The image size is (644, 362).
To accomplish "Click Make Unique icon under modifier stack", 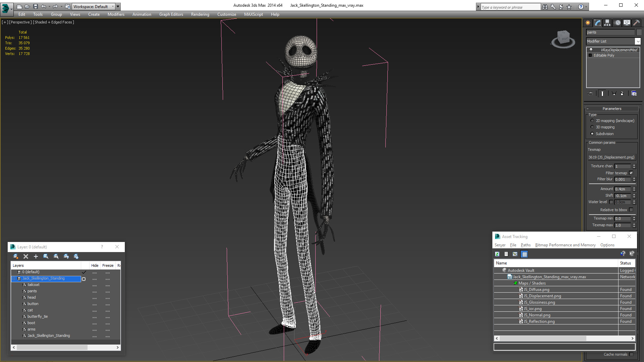I will point(614,94).
